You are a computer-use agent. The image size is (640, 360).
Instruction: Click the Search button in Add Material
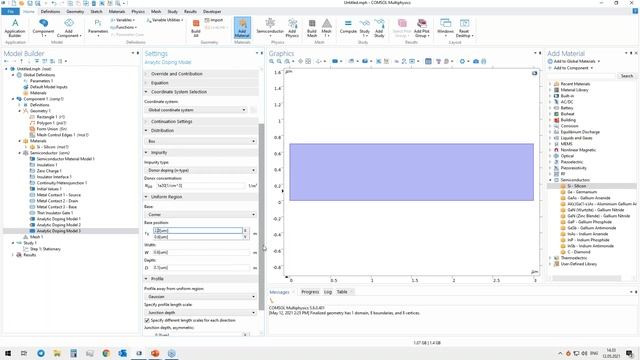[x=627, y=76]
